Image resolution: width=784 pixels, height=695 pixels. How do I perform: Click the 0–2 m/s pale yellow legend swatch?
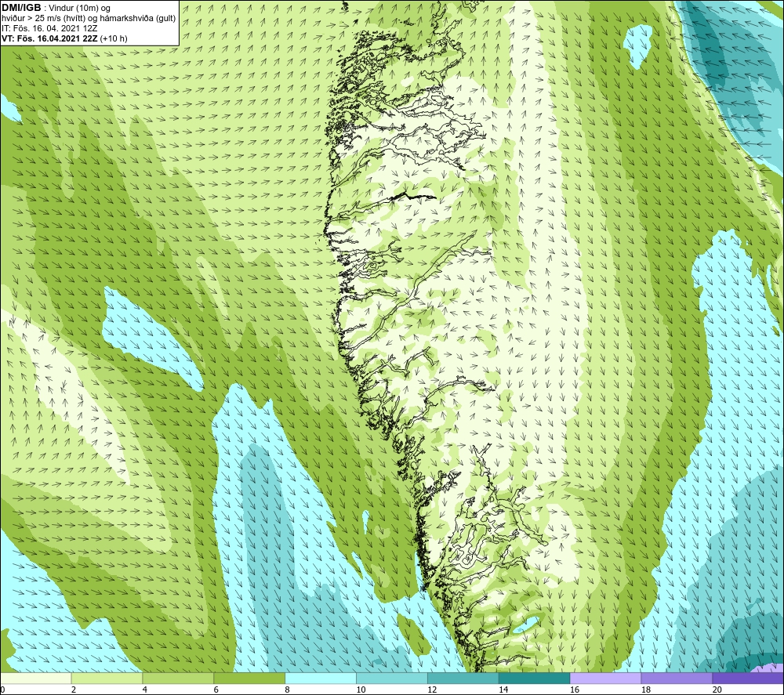coord(35,679)
